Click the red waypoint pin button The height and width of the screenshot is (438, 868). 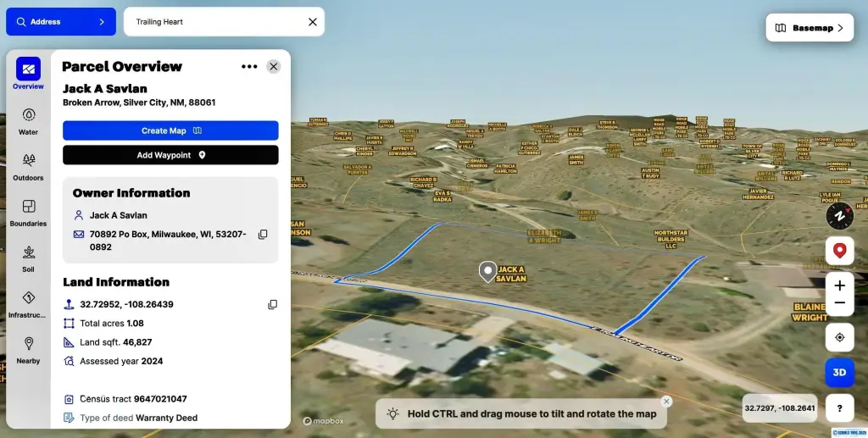(x=840, y=251)
